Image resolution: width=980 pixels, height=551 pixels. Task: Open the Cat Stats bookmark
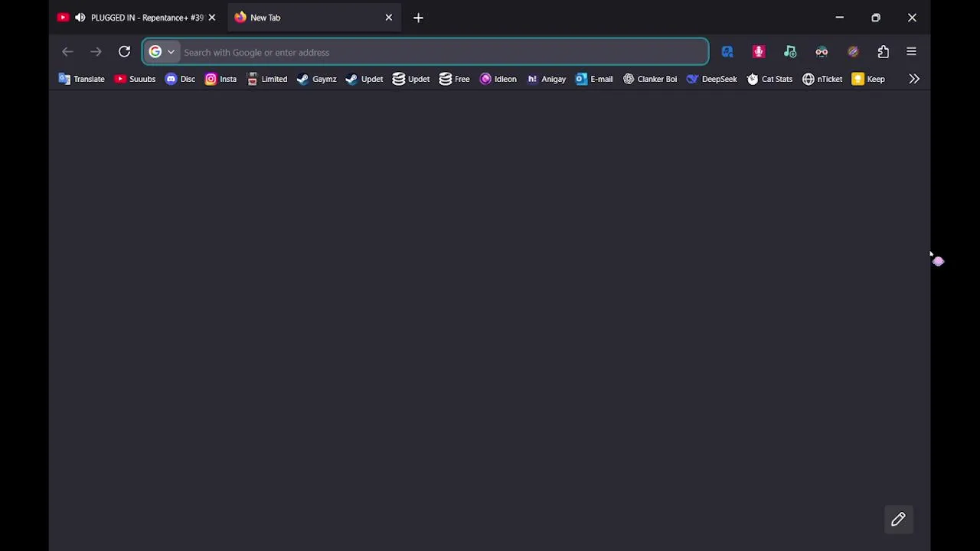[x=769, y=79]
